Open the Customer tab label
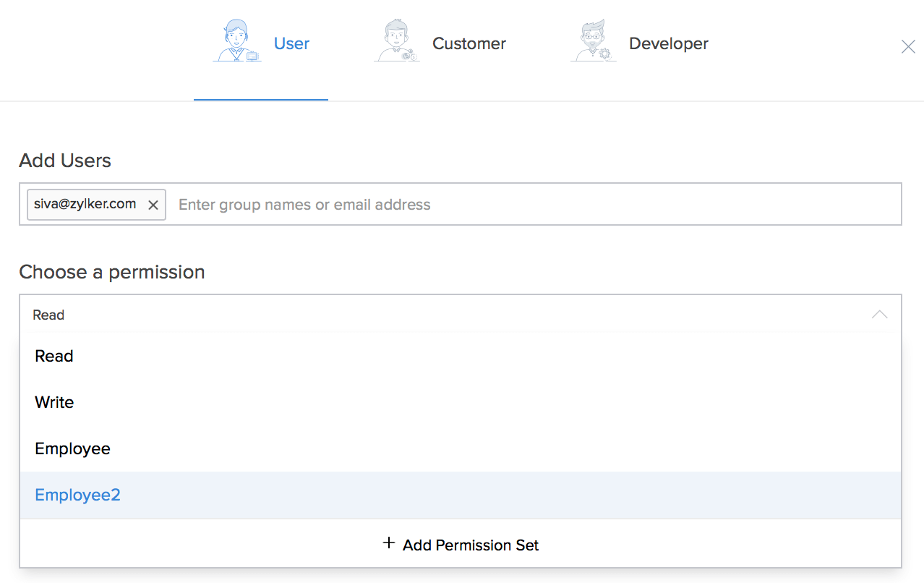Viewport: 924px width, 583px height. click(x=469, y=43)
